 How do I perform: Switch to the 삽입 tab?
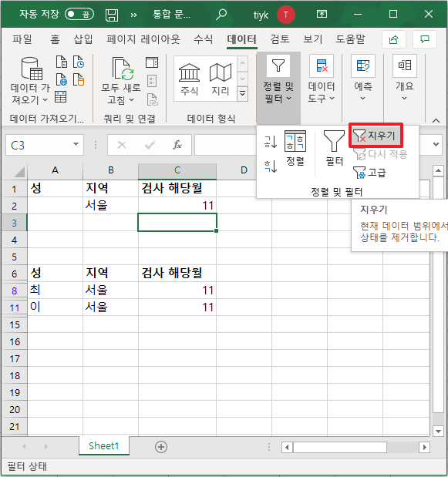(83, 39)
